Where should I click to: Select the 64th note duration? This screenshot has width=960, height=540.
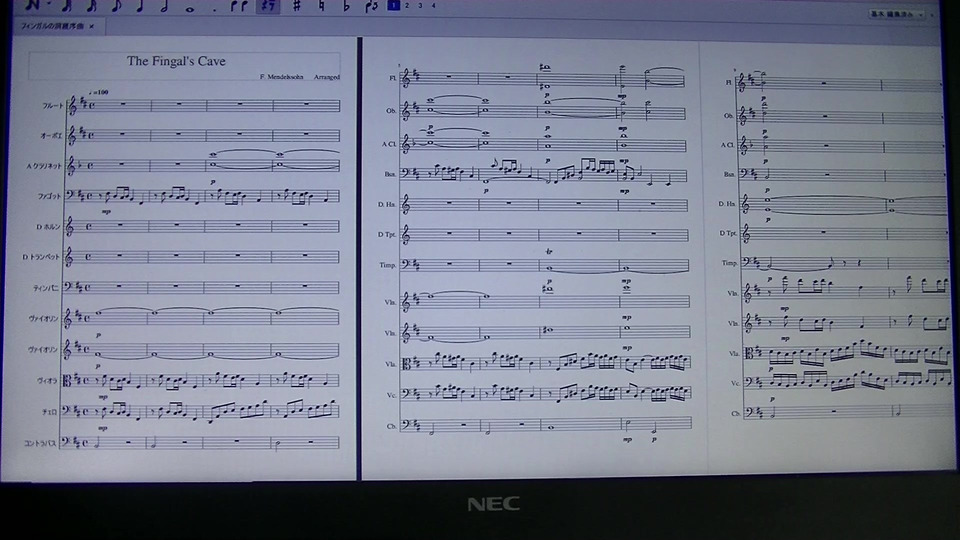click(67, 6)
